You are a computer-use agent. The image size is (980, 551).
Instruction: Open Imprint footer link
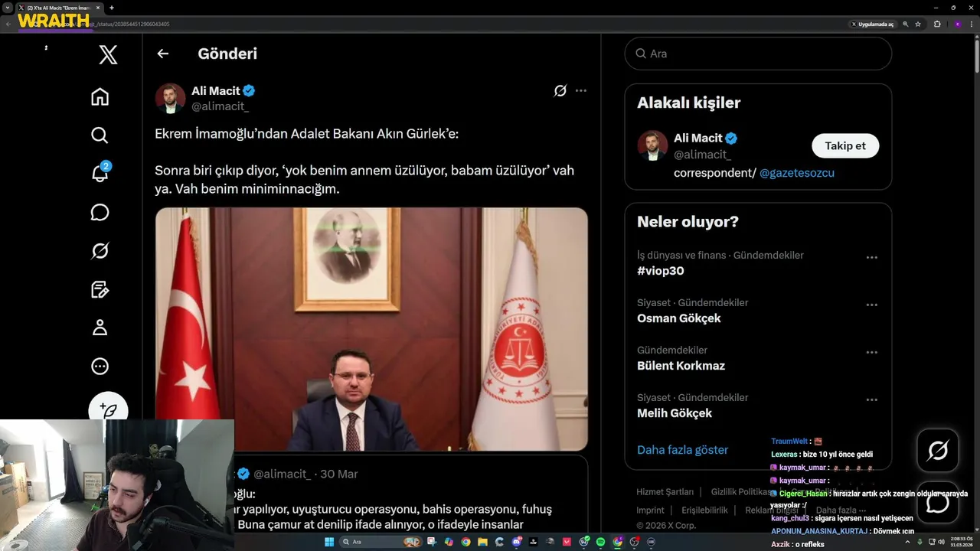click(x=650, y=510)
